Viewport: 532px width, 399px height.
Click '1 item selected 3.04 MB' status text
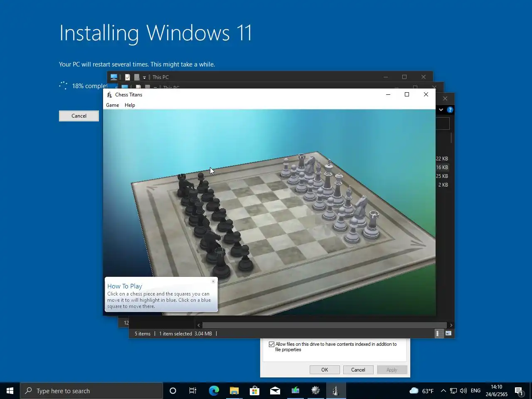[x=185, y=334]
